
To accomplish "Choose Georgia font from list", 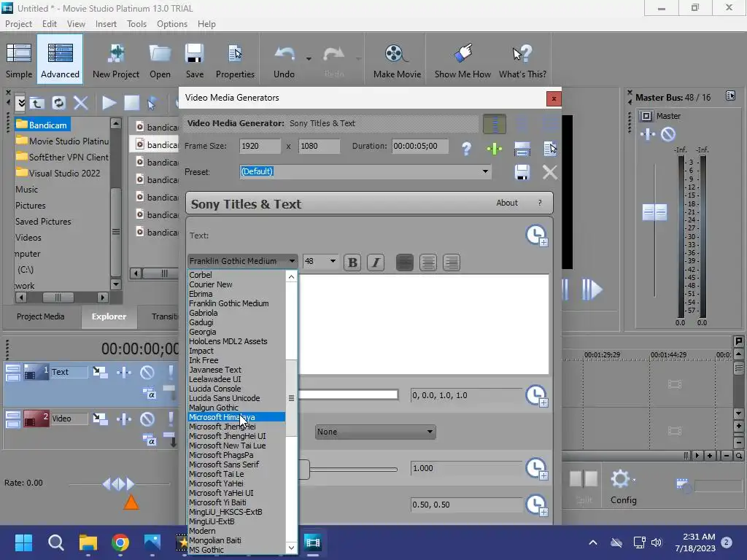I will click(203, 332).
